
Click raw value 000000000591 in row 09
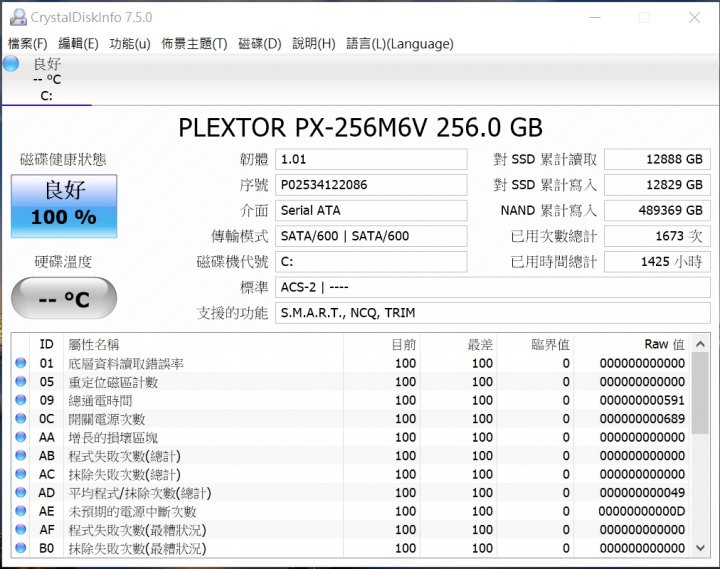coord(642,400)
